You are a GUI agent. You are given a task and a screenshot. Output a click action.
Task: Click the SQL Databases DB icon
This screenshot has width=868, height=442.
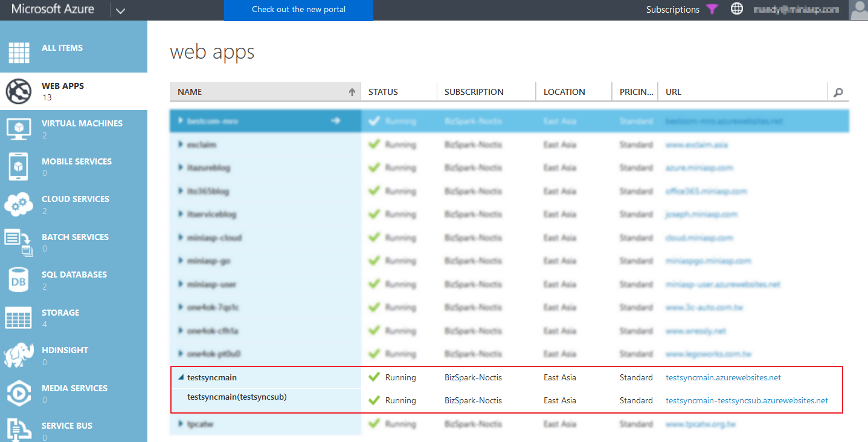click(19, 280)
